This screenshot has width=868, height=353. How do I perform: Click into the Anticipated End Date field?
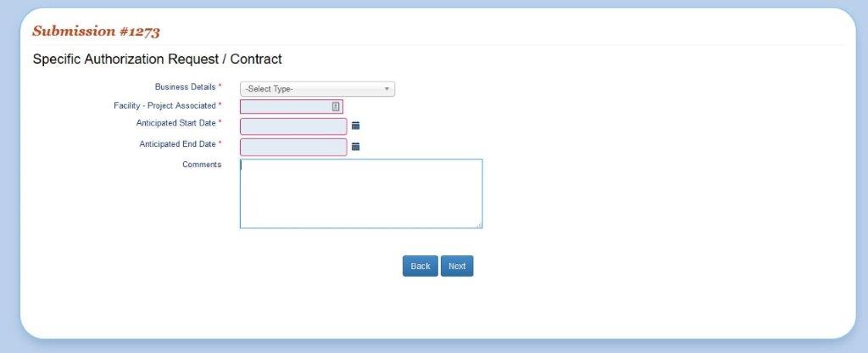tap(293, 147)
